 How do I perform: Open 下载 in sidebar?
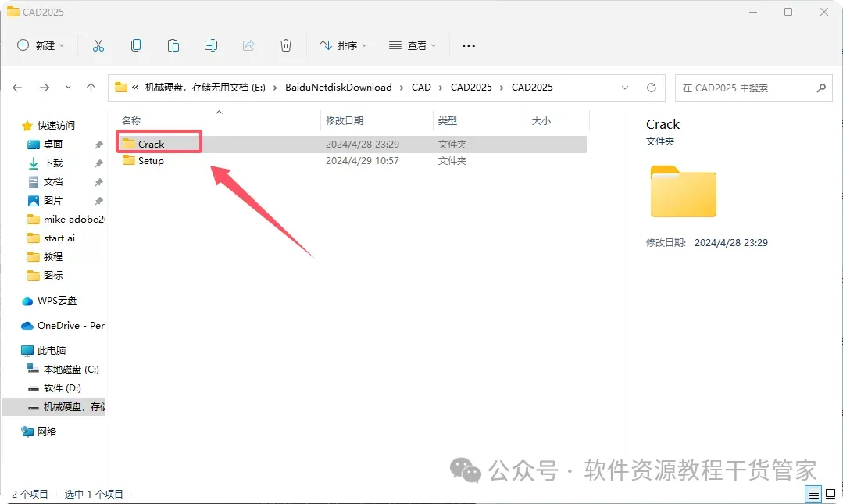point(52,163)
